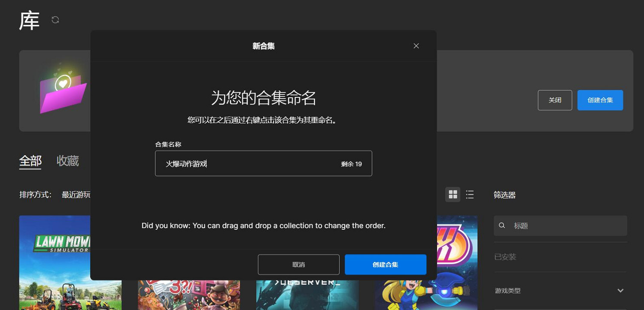
Task: Click the search magnifier in the 标题 field
Action: coord(502,225)
